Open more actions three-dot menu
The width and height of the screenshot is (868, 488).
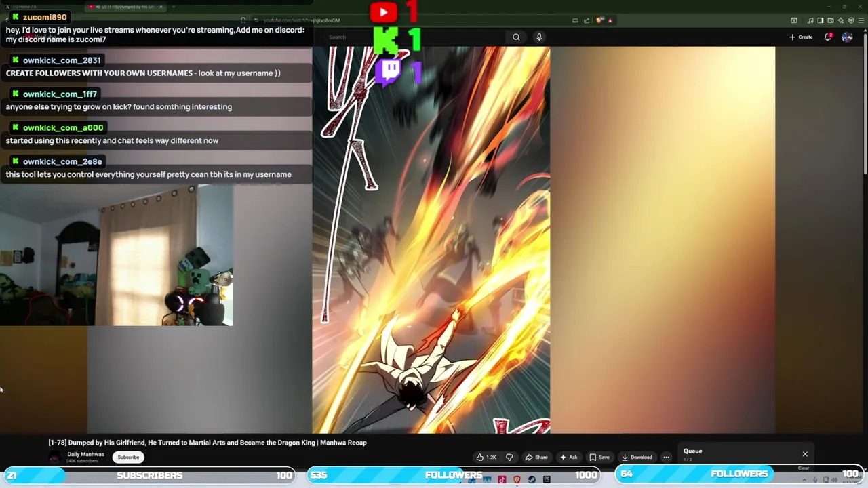point(666,457)
